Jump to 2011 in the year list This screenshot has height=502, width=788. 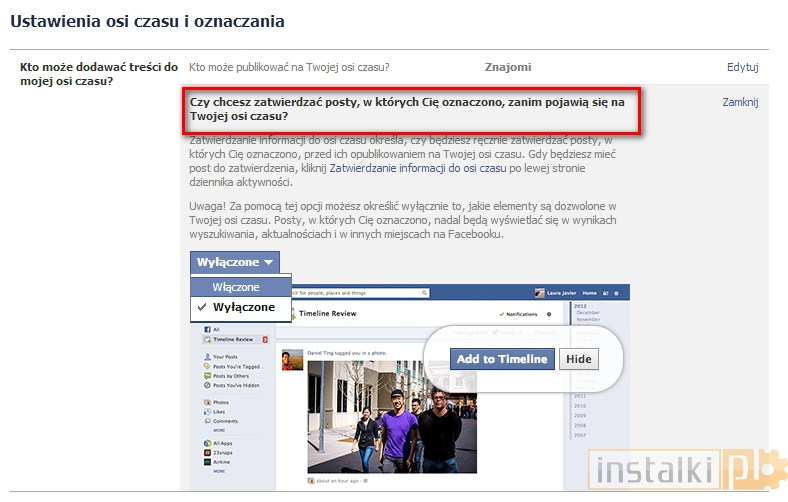(580, 396)
